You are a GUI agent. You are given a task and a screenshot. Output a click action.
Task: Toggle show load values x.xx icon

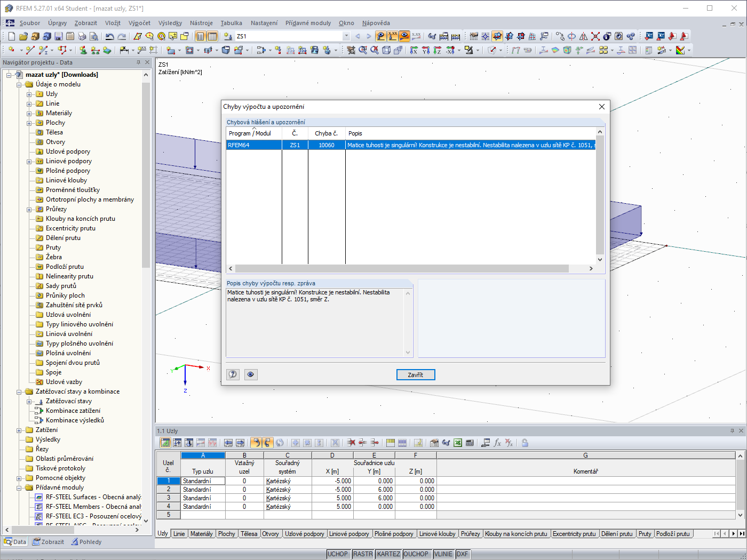pos(393,36)
